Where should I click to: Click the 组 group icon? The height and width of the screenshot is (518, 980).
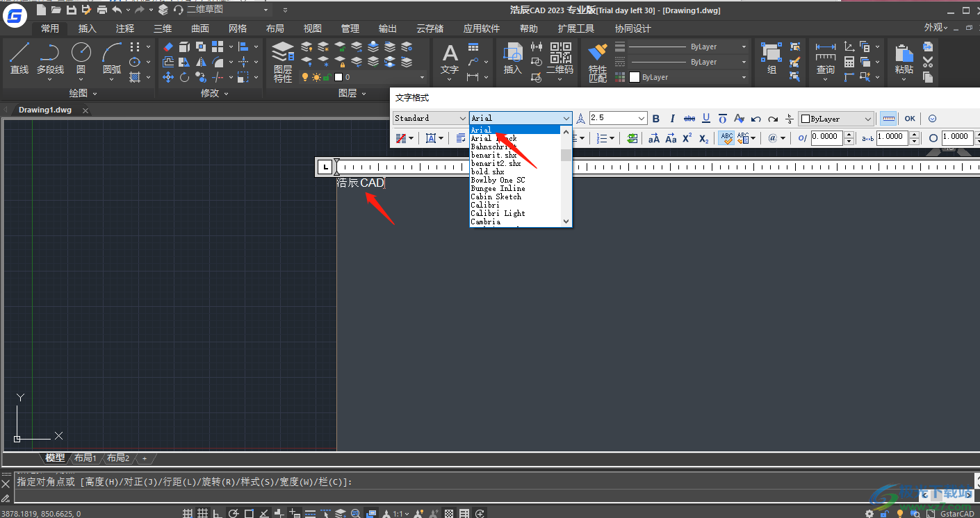(771, 58)
